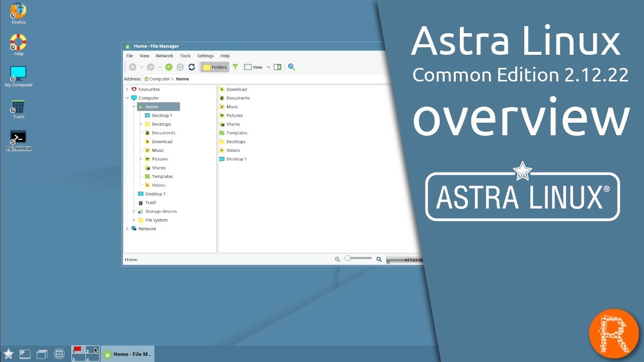Click the green filter funnel icon
Image resolution: width=644 pixels, height=362 pixels.
(235, 66)
